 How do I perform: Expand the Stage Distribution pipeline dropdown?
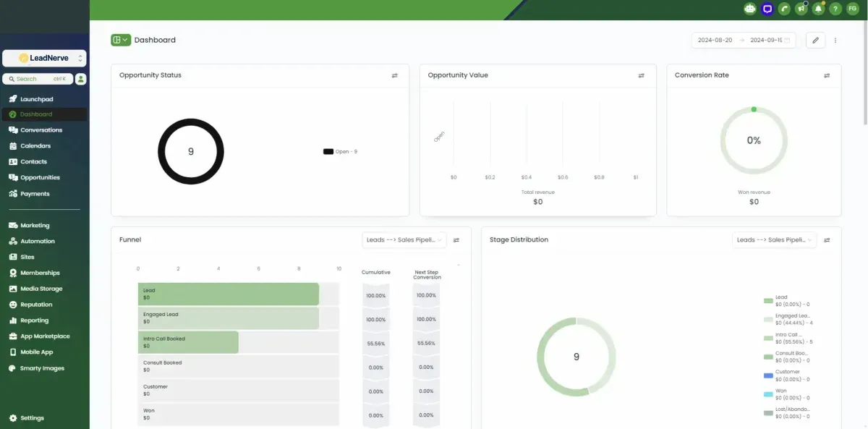click(774, 240)
